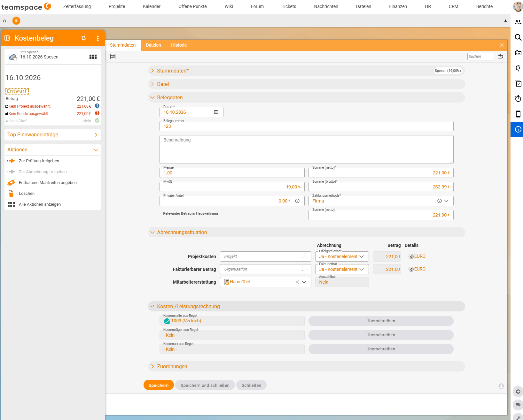Open the task checklist icon in sidebar
Screen dimensions: 523x420
518,83
